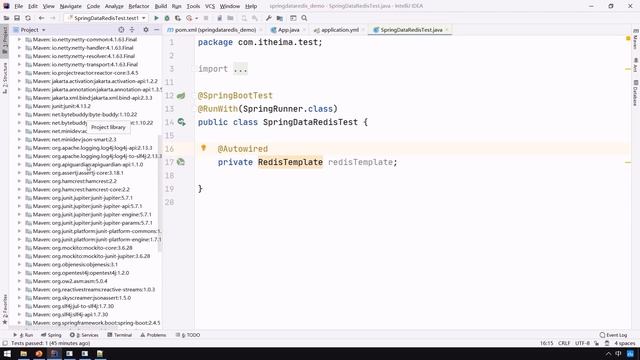This screenshot has width=640, height=360.
Task: Start debugging with the green bug icon
Action: tap(167, 18)
